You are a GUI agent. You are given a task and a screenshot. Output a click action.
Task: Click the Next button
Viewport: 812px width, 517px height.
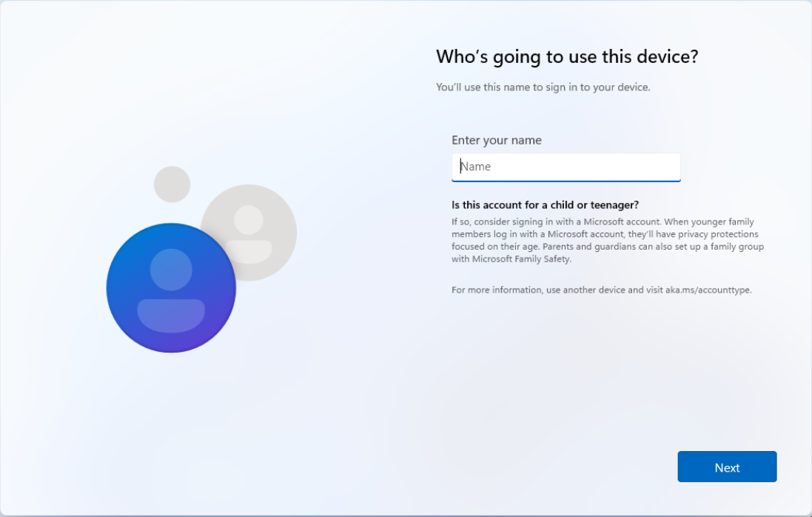pyautogui.click(x=726, y=467)
